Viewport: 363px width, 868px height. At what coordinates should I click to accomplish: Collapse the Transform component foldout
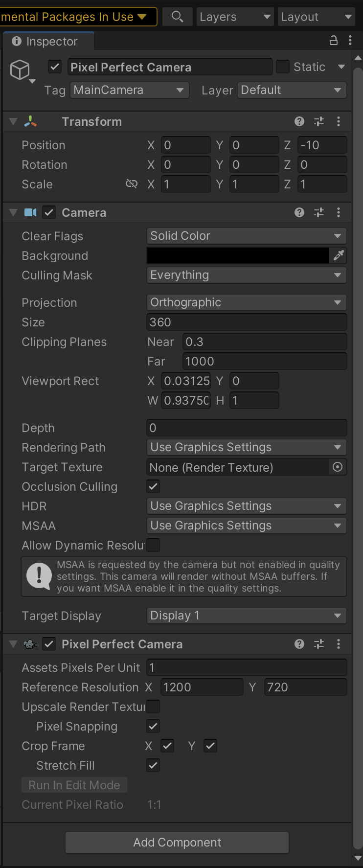[13, 121]
